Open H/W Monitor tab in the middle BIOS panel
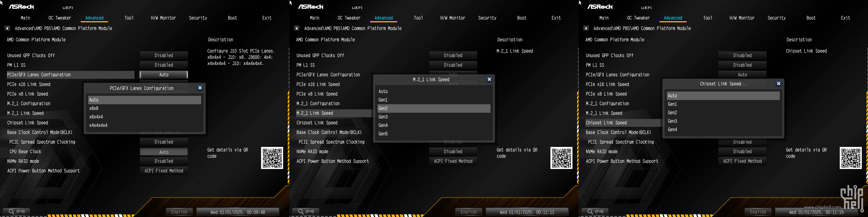 453,18
